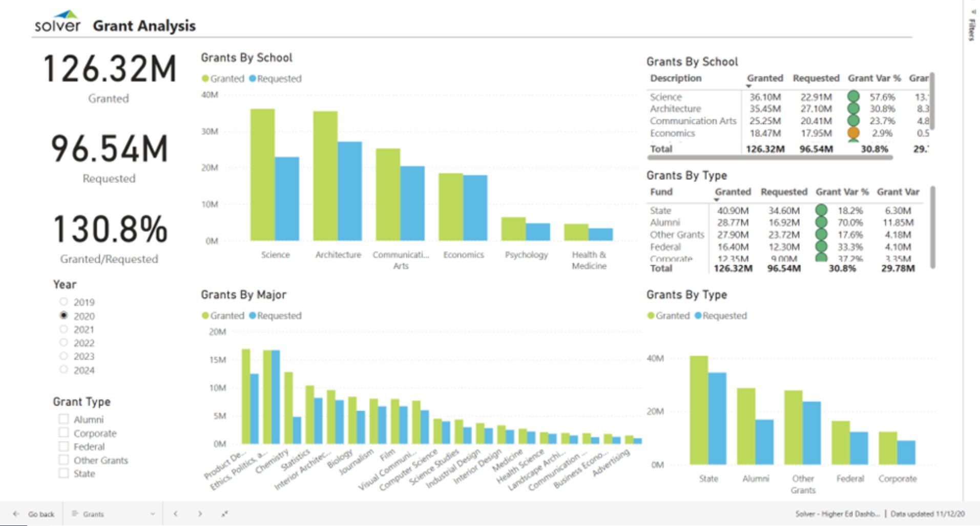The image size is (980, 526).
Task: Check the Alumni grant type checkbox
Action: 64,419
